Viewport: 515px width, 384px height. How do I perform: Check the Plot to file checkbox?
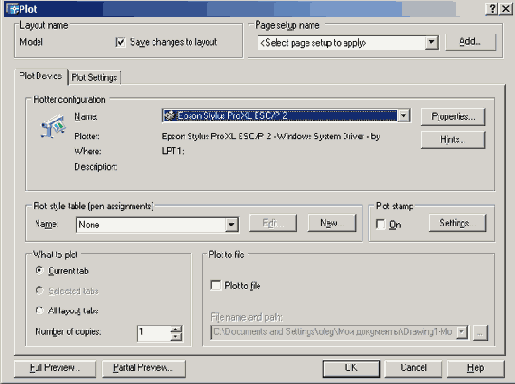click(x=216, y=285)
